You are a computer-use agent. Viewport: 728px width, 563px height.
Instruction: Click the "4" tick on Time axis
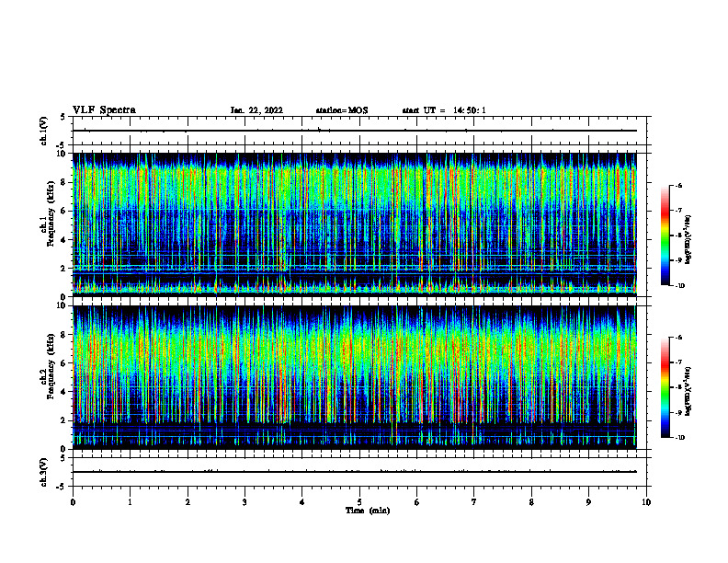click(x=302, y=502)
